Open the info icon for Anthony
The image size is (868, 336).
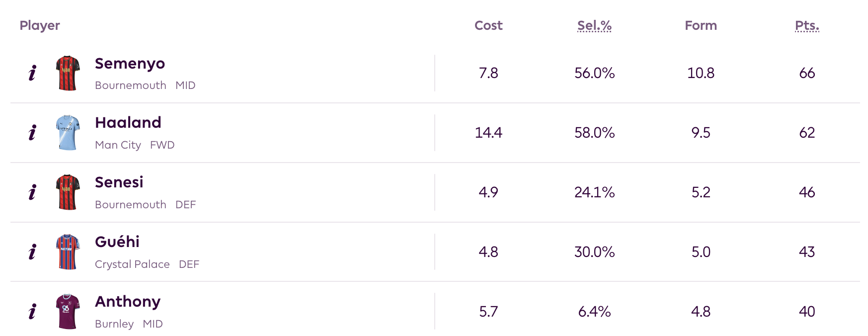[32, 312]
